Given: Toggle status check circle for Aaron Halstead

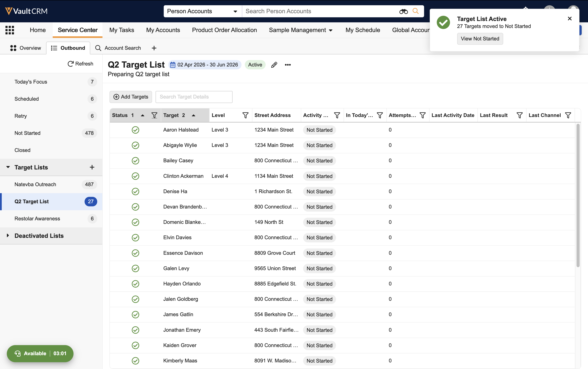Looking at the screenshot, I should 135,130.
